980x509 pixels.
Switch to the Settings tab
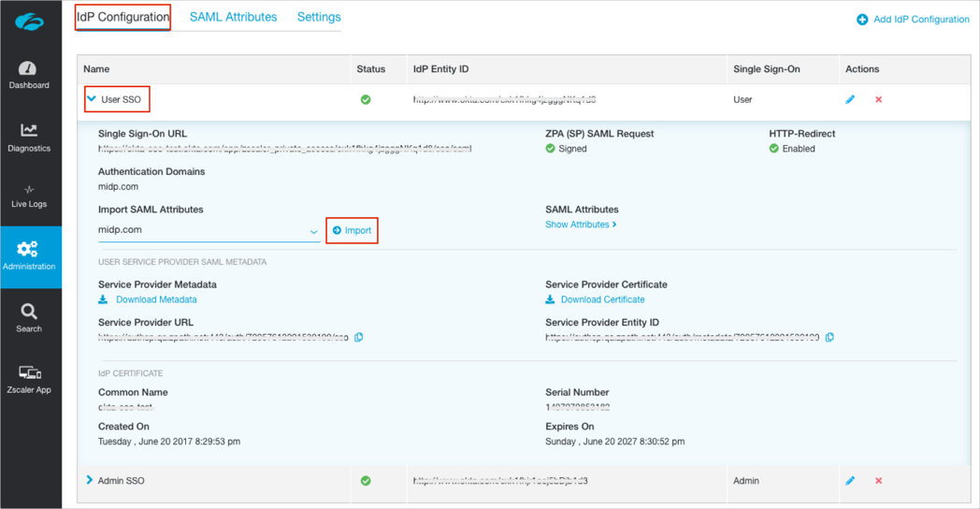pos(319,17)
